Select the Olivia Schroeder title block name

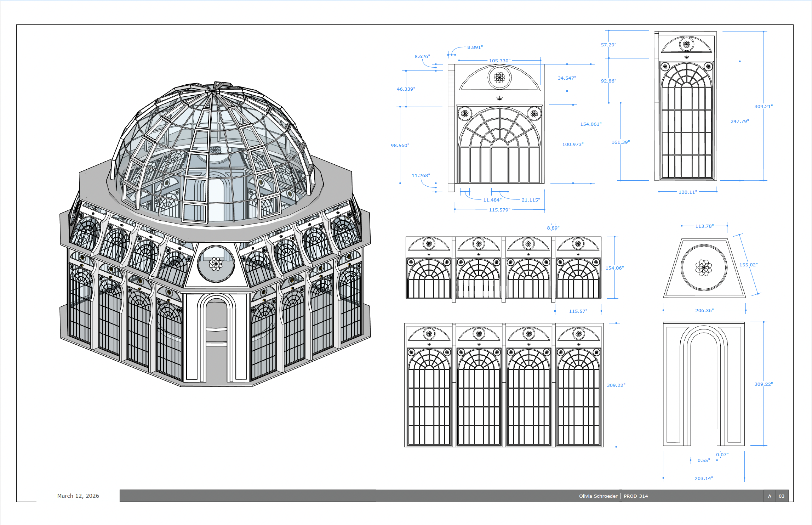(x=598, y=496)
